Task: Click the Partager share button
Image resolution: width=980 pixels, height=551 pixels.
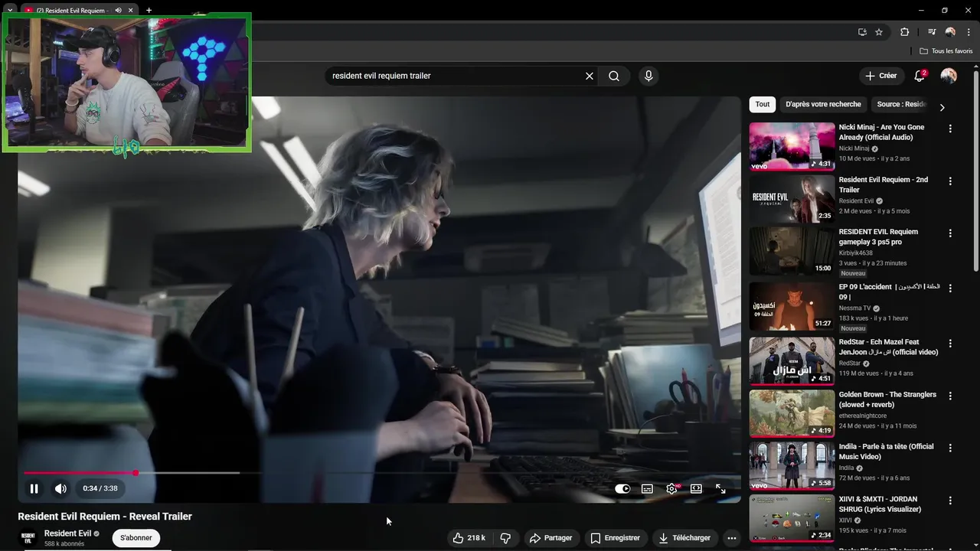Action: 550,538
